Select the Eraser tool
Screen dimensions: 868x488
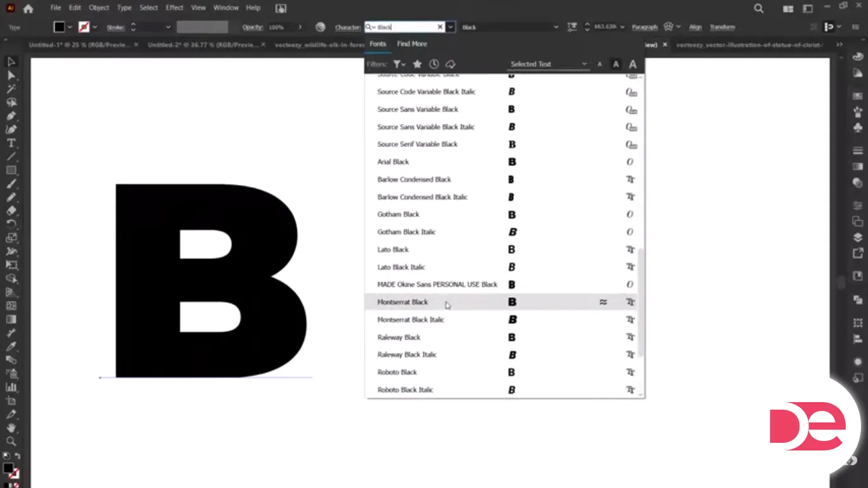pyautogui.click(x=11, y=211)
